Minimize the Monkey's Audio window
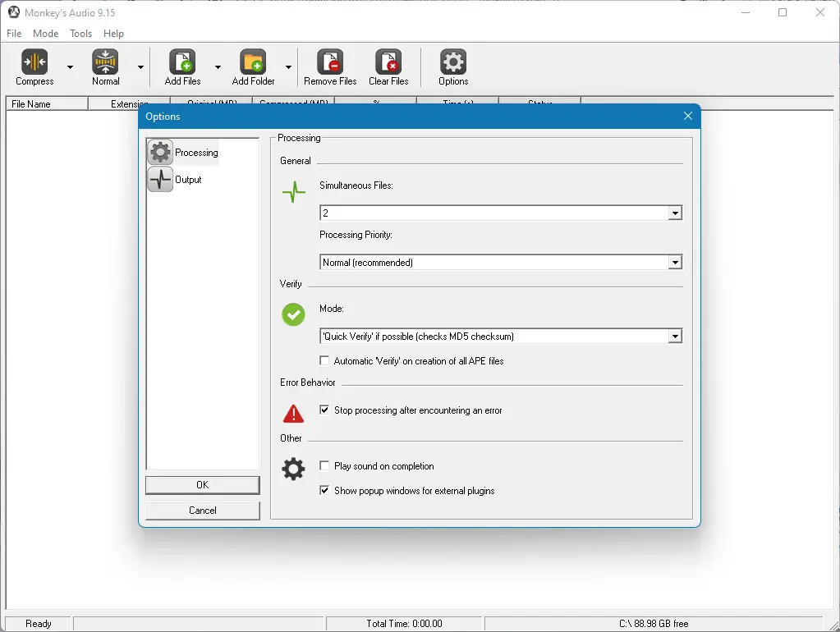Image resolution: width=840 pixels, height=632 pixels. [x=746, y=12]
